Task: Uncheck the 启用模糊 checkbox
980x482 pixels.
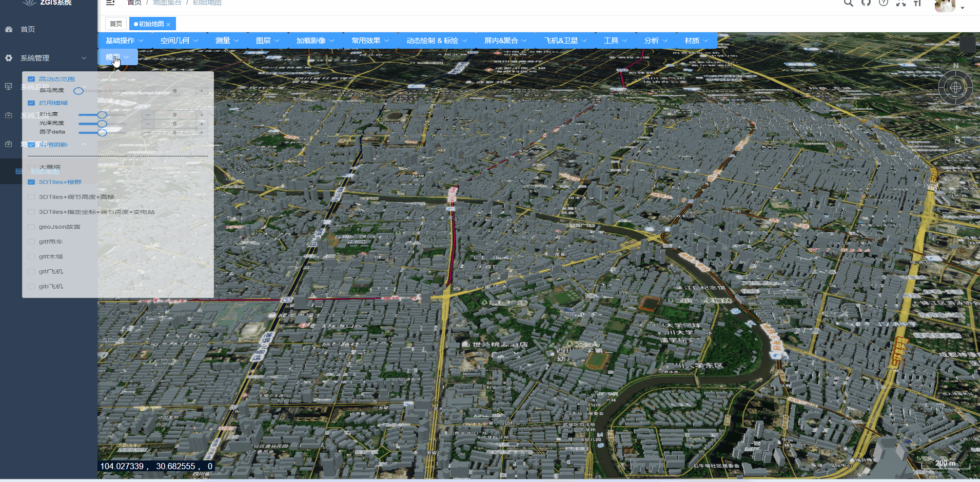Action: pos(31,103)
